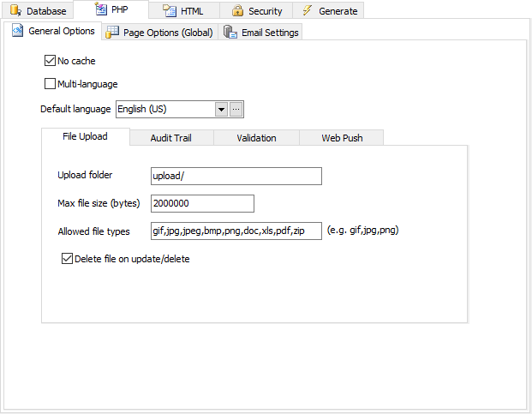Click the ellipsis button beside Default language
The height and width of the screenshot is (414, 532).
tap(236, 109)
